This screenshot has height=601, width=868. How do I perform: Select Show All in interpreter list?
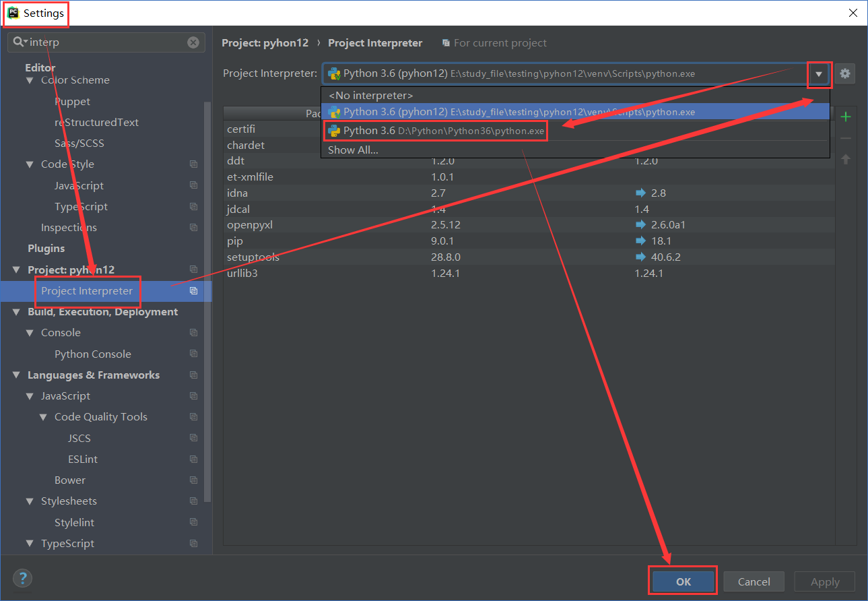(353, 150)
